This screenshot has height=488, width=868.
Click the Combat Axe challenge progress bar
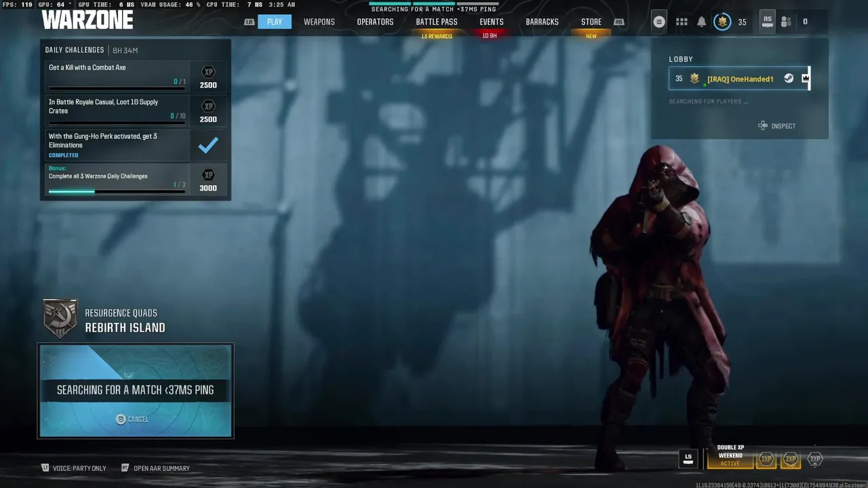(117, 88)
